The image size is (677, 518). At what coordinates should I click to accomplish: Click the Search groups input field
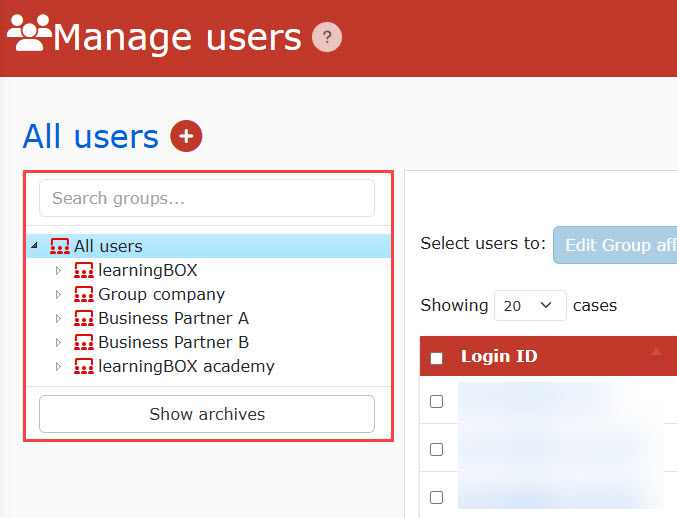click(x=207, y=198)
